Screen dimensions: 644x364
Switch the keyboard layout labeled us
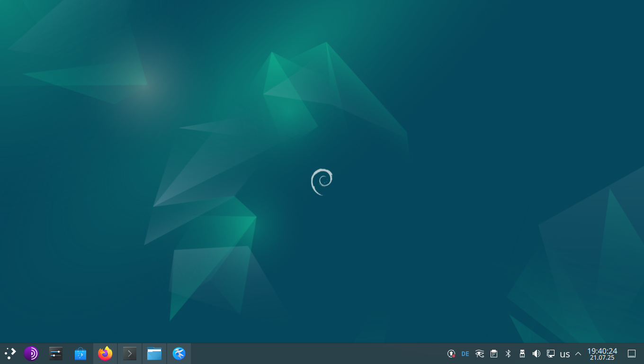click(565, 354)
